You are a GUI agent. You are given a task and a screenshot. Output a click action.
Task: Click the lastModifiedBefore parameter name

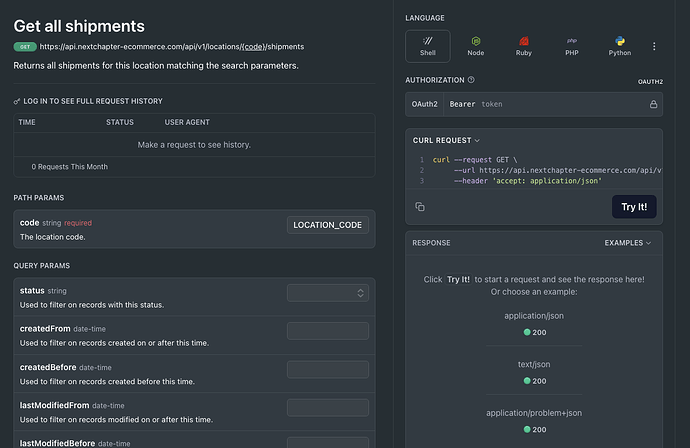coord(57,443)
